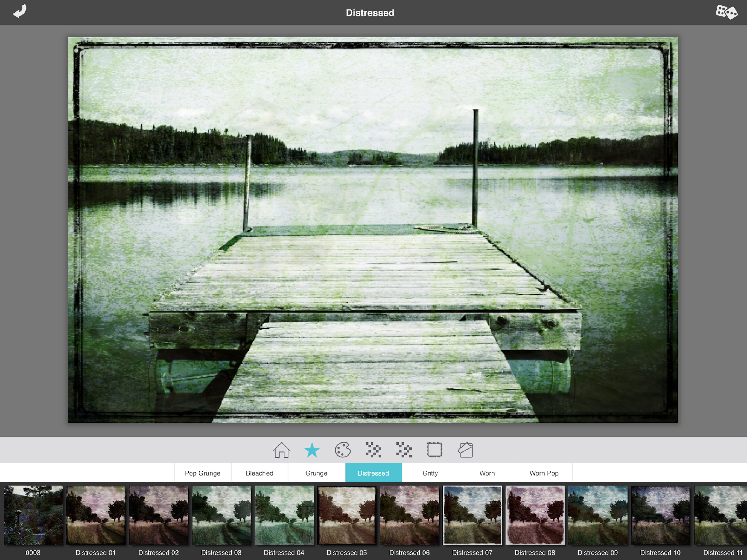
Task: Select the Distressed 08 preset thumbnail
Action: coord(535,515)
